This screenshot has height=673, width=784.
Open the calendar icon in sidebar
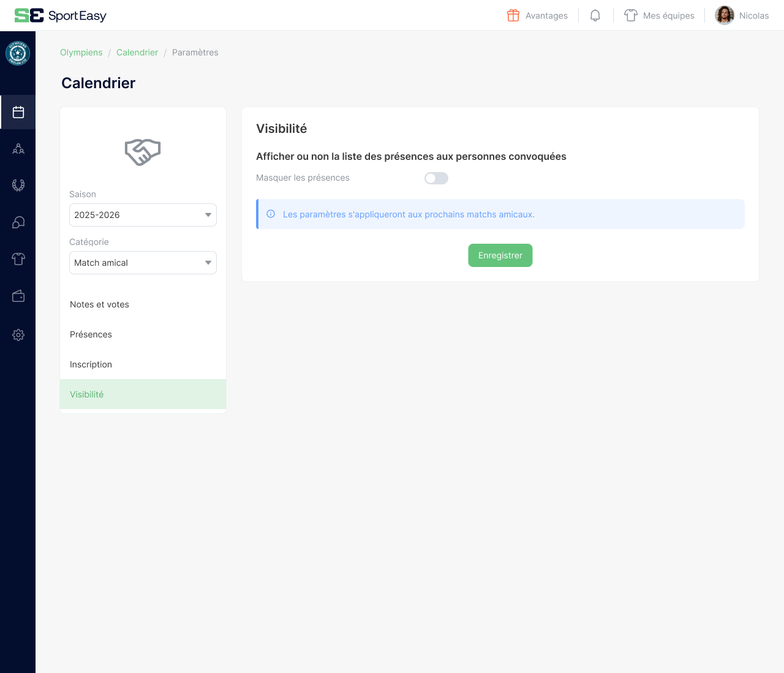coord(18,112)
